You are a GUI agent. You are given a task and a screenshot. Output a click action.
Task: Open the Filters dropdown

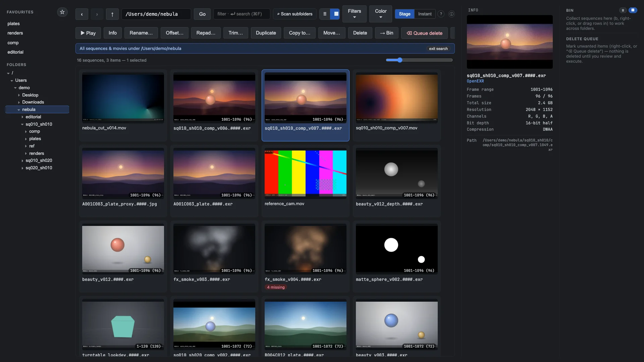point(355,14)
